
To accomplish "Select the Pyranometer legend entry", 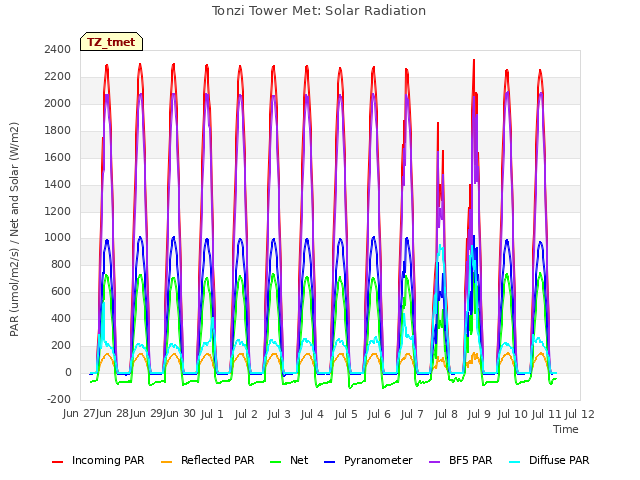I will click(368, 460).
